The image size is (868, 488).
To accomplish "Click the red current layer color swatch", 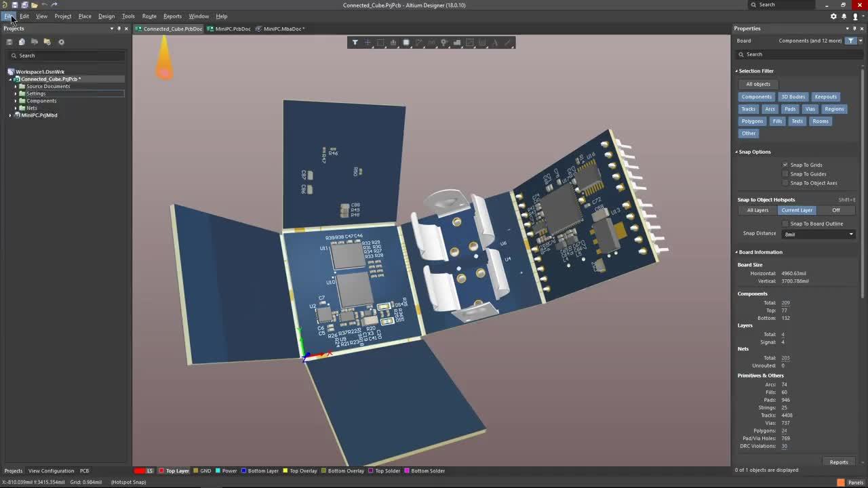I will point(140,471).
